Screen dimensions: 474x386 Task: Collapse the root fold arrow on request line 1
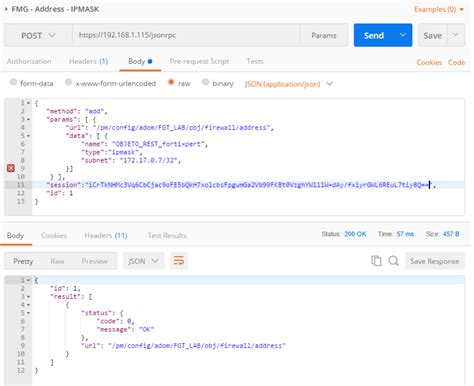coord(28,103)
